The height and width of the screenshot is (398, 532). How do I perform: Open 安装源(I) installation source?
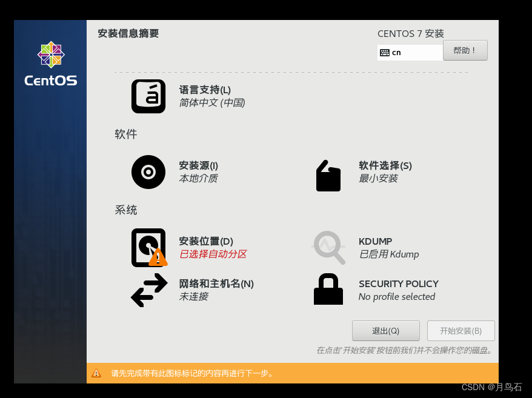pyautogui.click(x=199, y=165)
